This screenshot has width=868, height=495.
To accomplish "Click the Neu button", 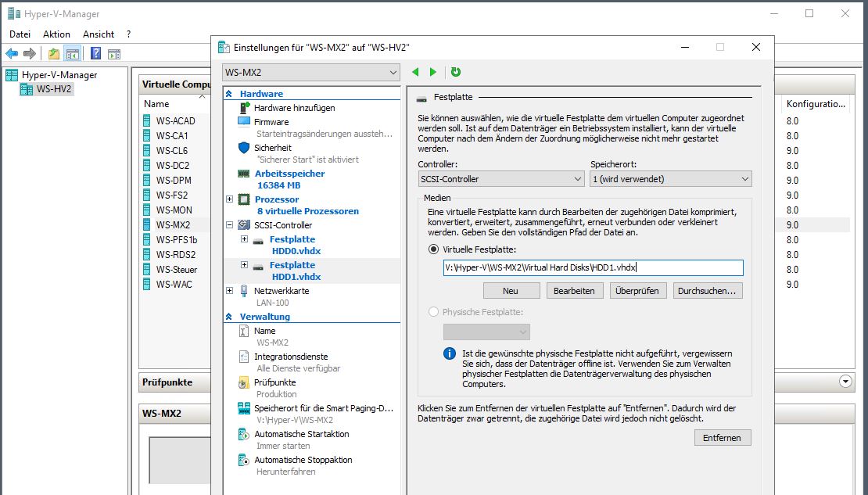I will tap(511, 291).
